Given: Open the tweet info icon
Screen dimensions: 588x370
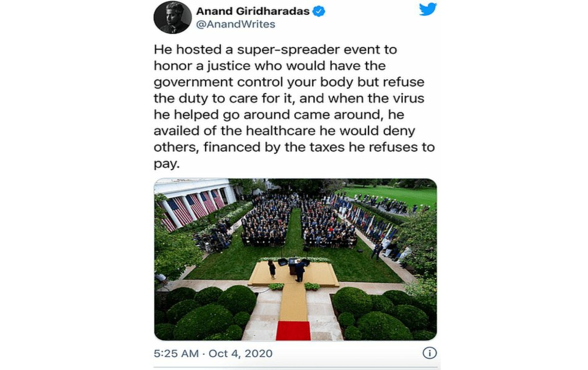Looking at the screenshot, I should (429, 353).
